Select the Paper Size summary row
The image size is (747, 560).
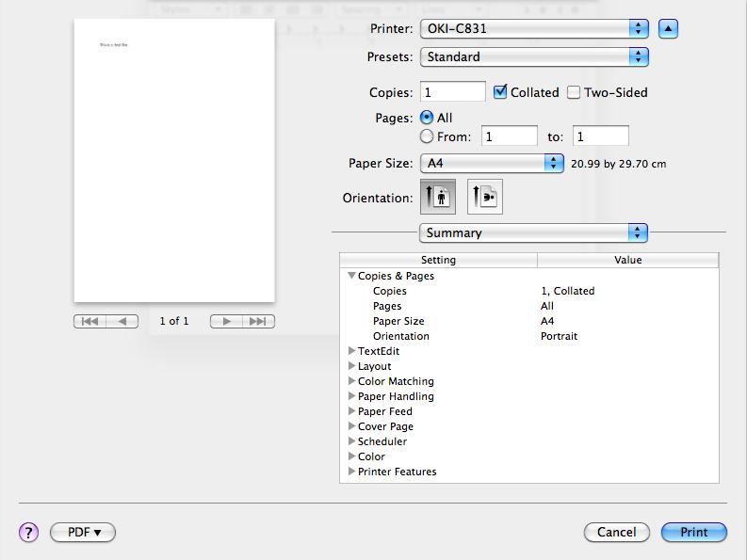528,321
